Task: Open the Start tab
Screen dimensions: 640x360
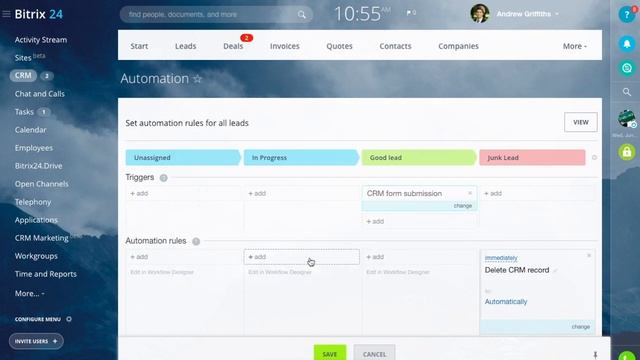Action: tap(139, 46)
